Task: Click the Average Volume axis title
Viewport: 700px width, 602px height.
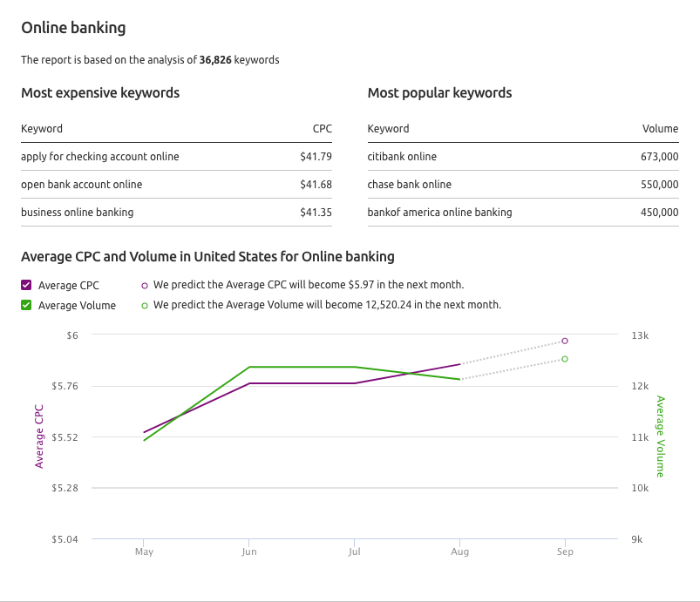Action: tap(660, 436)
